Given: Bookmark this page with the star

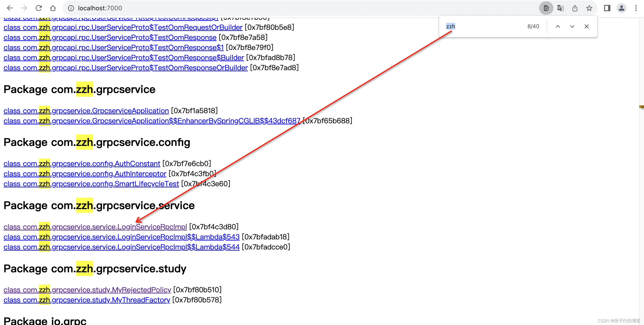Looking at the screenshot, I should click(x=589, y=8).
